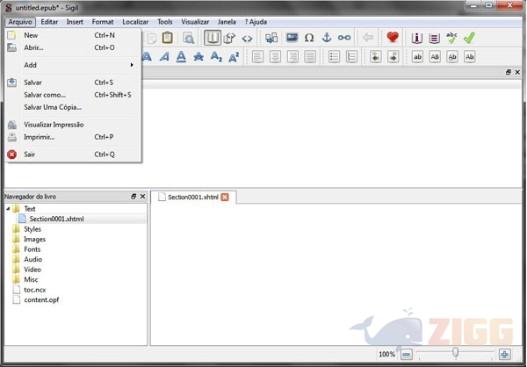Click the green checkmark Validate EPUB icon
The image size is (527, 367).
point(469,38)
